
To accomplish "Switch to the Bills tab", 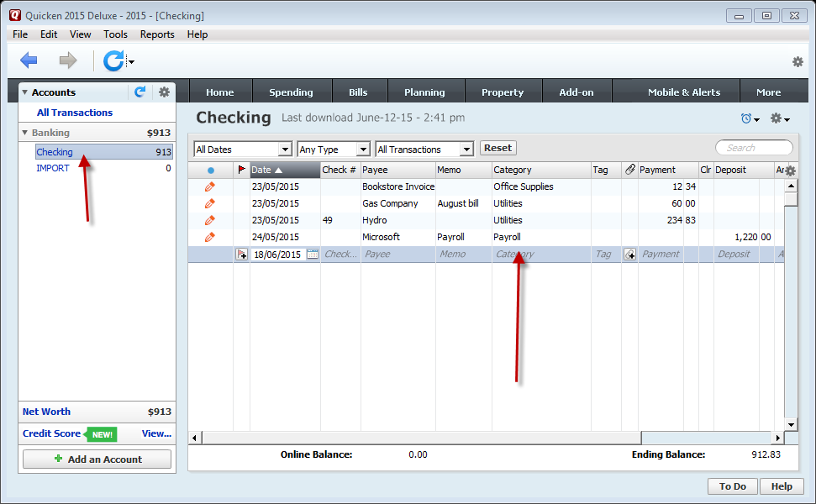I will coord(358,92).
